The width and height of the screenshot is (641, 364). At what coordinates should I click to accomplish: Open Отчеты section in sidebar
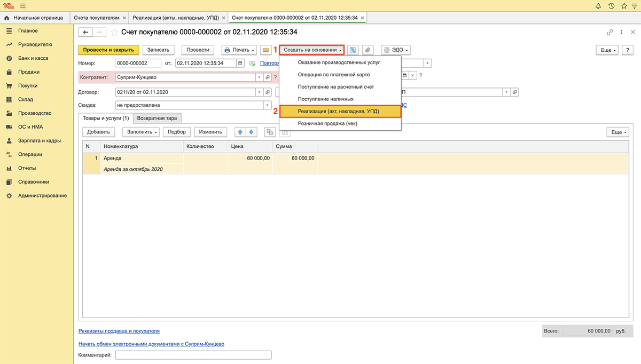[x=27, y=168]
